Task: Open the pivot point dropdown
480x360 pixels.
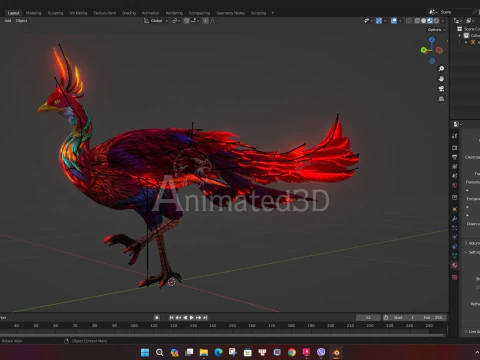Action: (176, 21)
